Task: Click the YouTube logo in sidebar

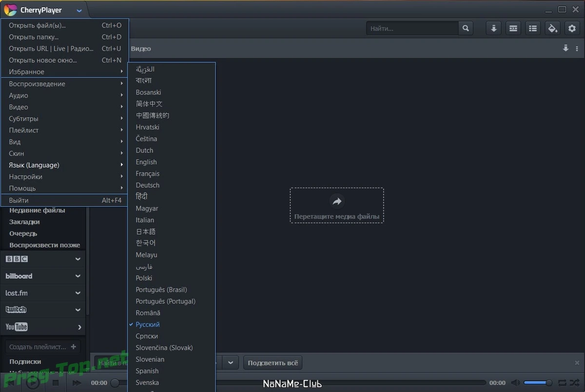Action: (17, 327)
